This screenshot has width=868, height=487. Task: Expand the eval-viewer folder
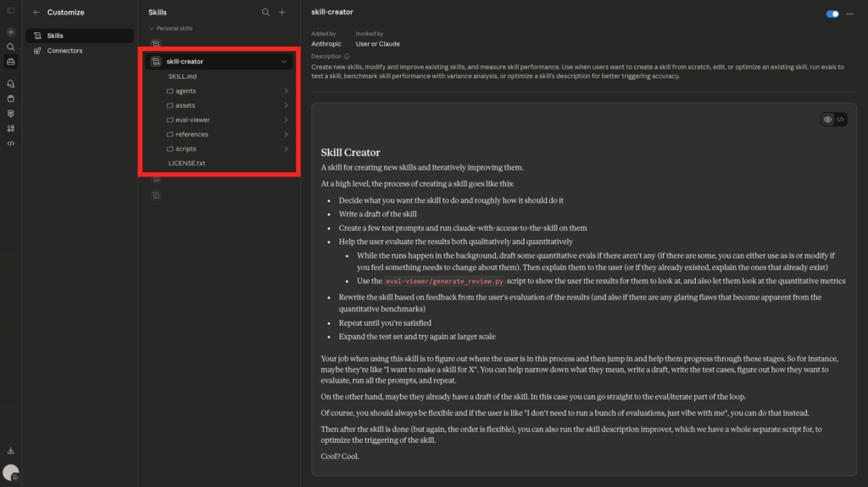point(192,120)
